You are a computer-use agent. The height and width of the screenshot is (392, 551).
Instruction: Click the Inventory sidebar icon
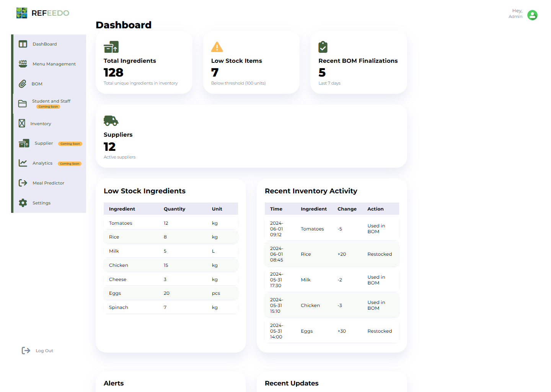[x=22, y=123]
